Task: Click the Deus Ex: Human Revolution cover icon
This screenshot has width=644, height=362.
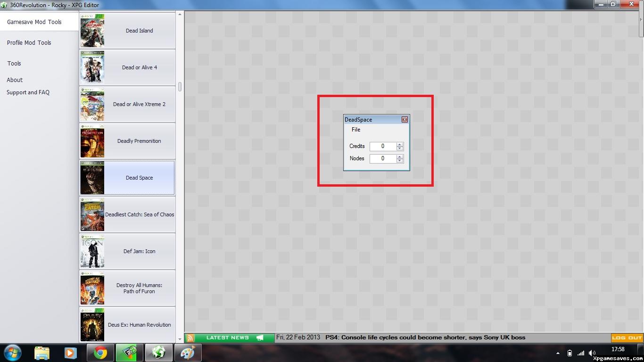Action: click(92, 325)
